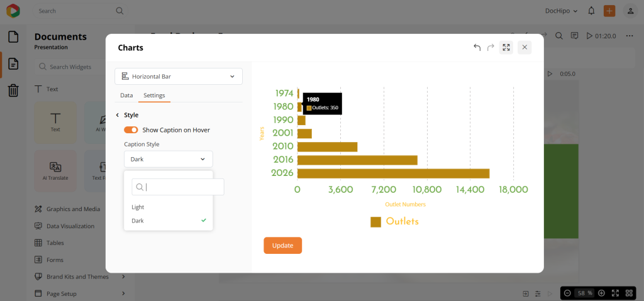Click the orange plus create button
Viewport: 644px width, 301px height.
click(x=609, y=11)
